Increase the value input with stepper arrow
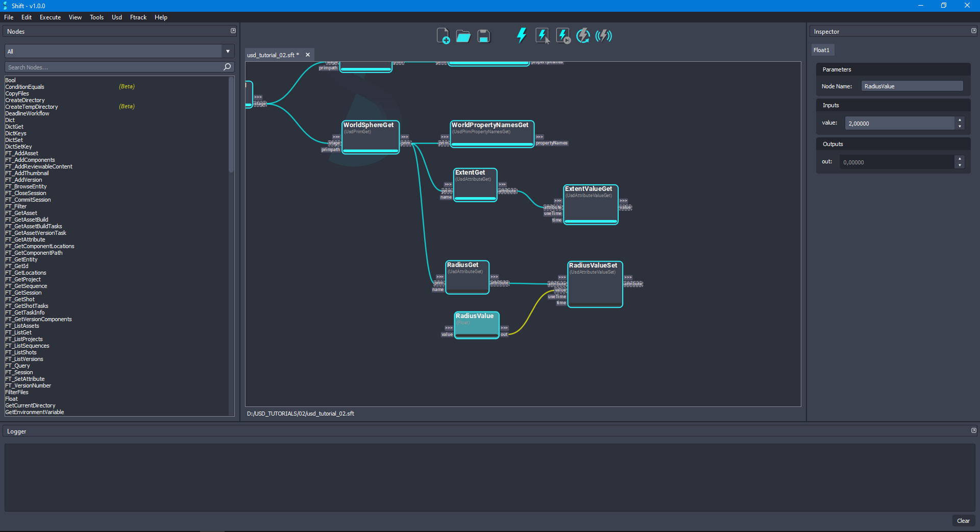The image size is (980, 532). [960, 120]
